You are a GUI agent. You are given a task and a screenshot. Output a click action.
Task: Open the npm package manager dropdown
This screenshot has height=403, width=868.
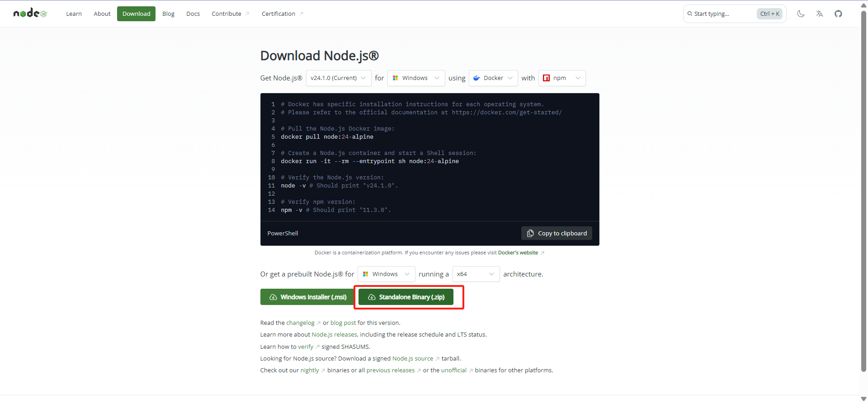[562, 78]
